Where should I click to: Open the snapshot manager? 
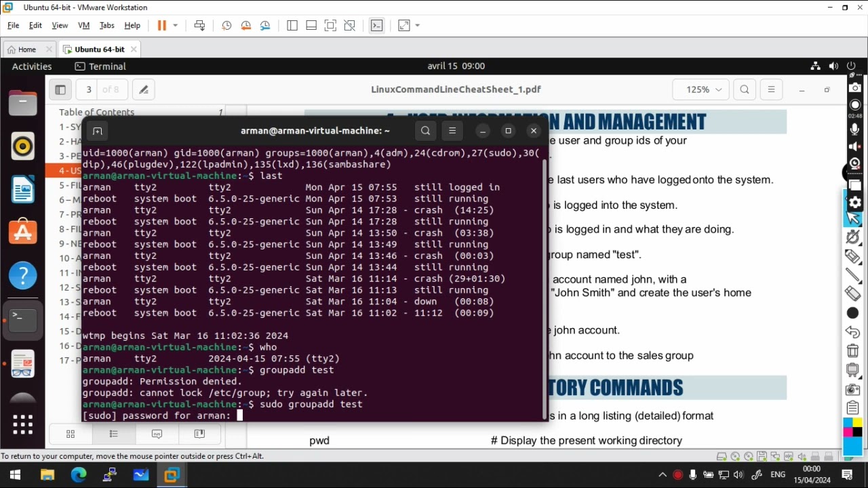[x=265, y=25]
